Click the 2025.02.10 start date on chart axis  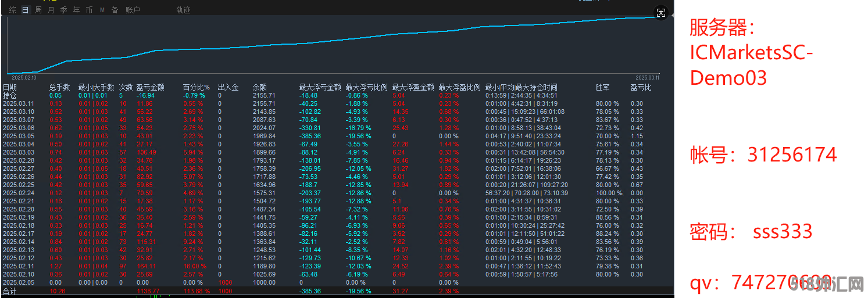(24, 77)
